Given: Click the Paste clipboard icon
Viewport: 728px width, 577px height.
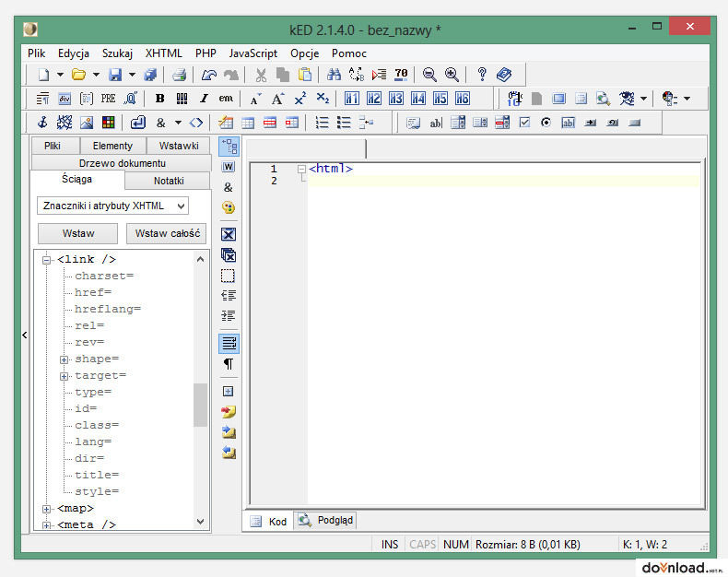Looking at the screenshot, I should (x=305, y=75).
